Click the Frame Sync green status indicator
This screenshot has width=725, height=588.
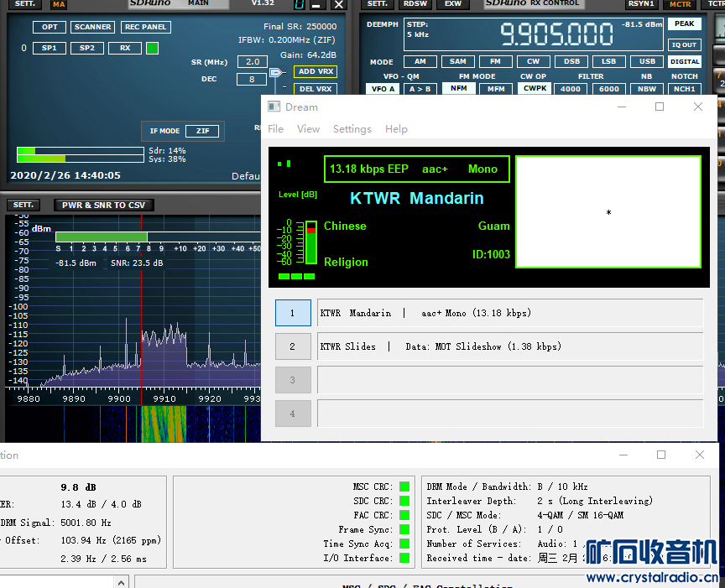point(404,529)
